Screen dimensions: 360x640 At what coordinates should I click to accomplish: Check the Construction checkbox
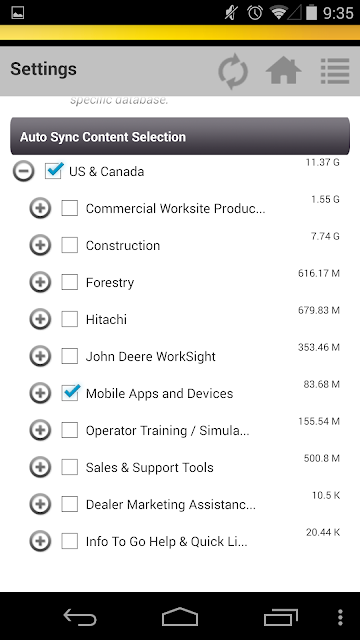point(70,245)
